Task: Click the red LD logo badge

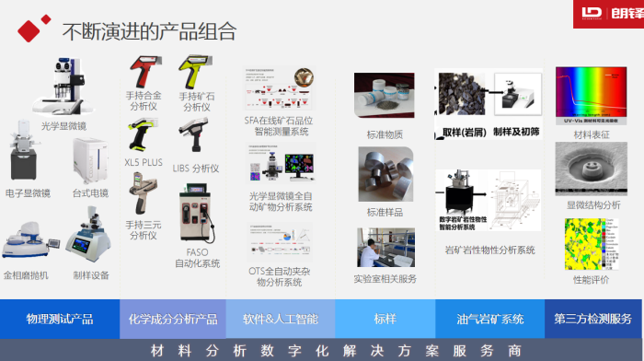Action: point(609,14)
